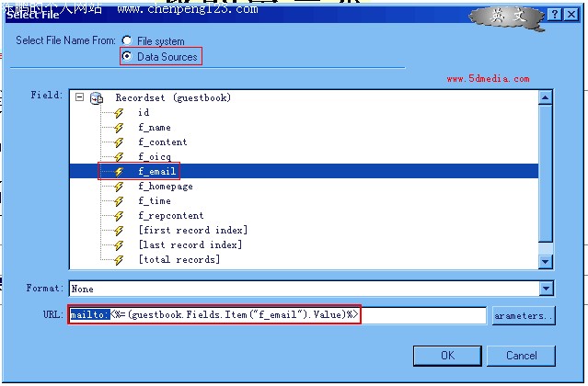588x386 pixels.
Task: Open the Format dropdown list
Action: (545, 289)
